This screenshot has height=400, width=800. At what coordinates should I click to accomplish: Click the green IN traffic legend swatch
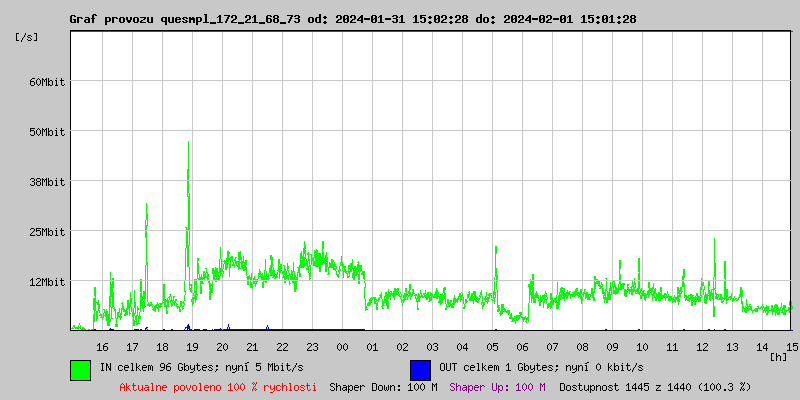pyautogui.click(x=80, y=369)
